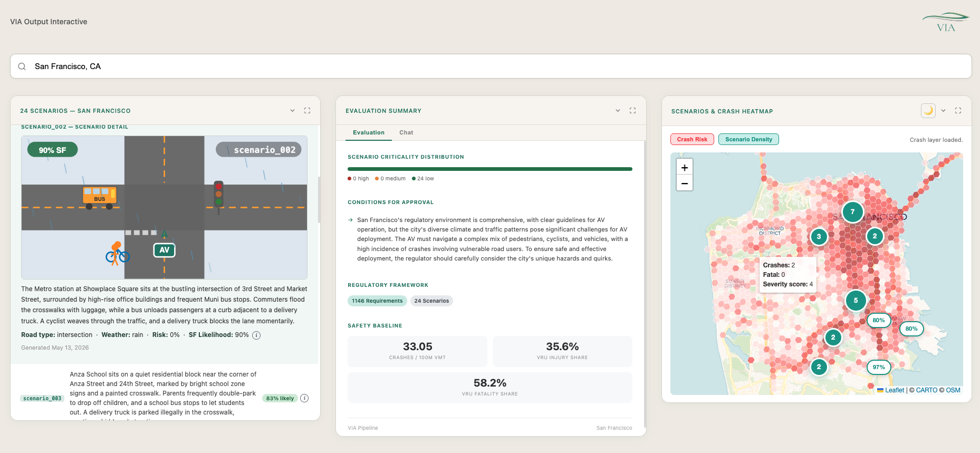Zoom in on the map
Screen dimensions: 980x453
(x=685, y=167)
